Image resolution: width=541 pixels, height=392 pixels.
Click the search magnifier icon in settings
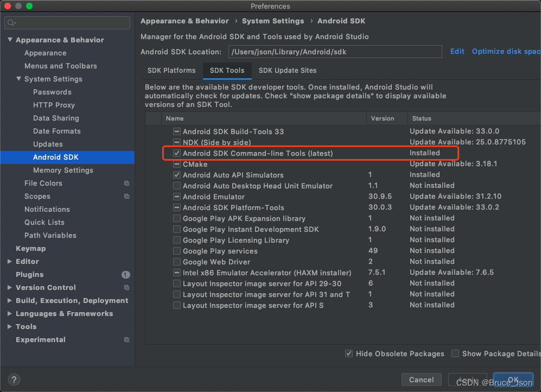(11, 23)
